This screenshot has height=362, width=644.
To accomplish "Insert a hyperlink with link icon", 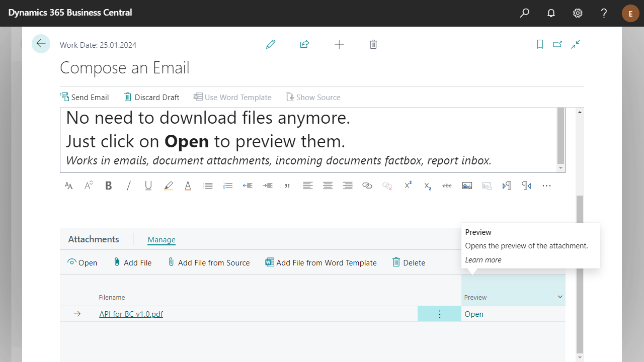I will (x=367, y=186).
